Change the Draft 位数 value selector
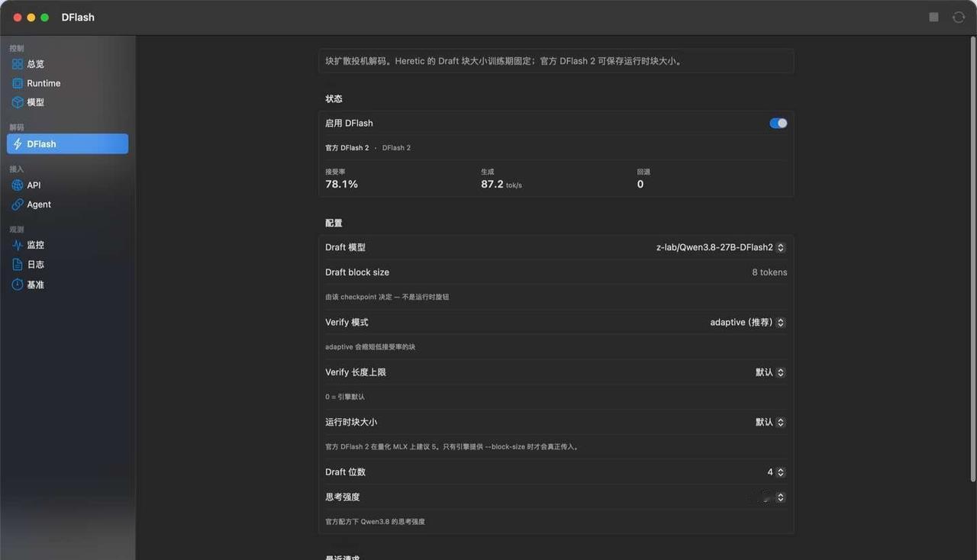 pos(776,472)
